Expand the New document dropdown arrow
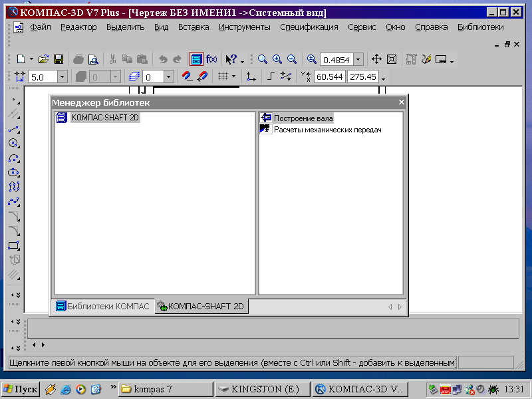The height and width of the screenshot is (399, 532). click(x=31, y=59)
